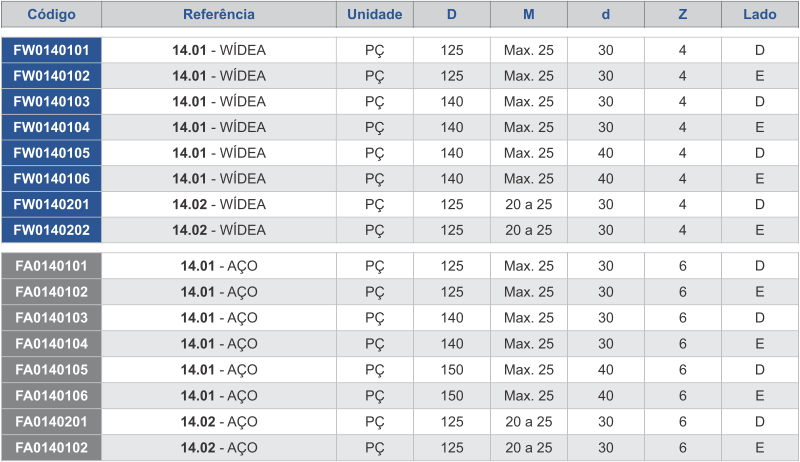Image resolution: width=800 pixels, height=462 pixels.
Task: Select product code FA0140101
Action: (52, 266)
